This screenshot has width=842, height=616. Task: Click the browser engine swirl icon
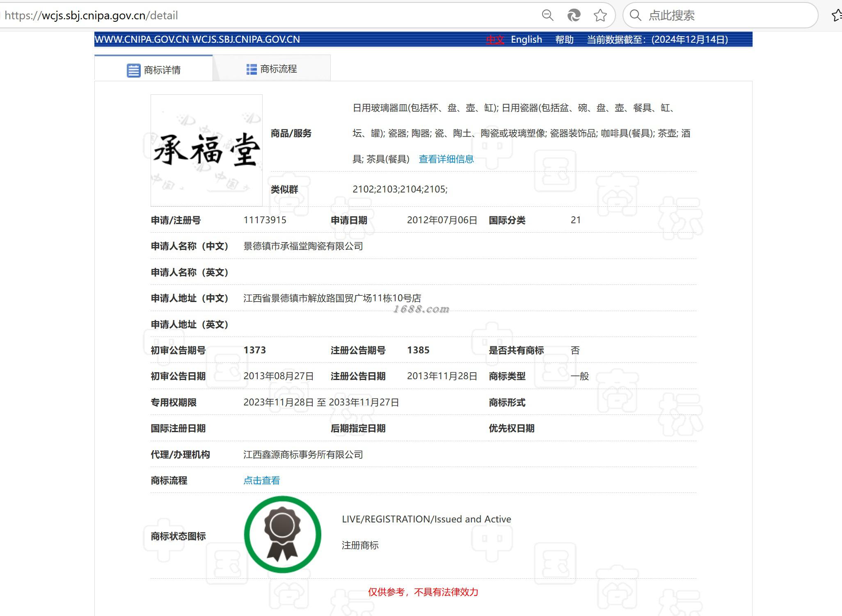574,16
